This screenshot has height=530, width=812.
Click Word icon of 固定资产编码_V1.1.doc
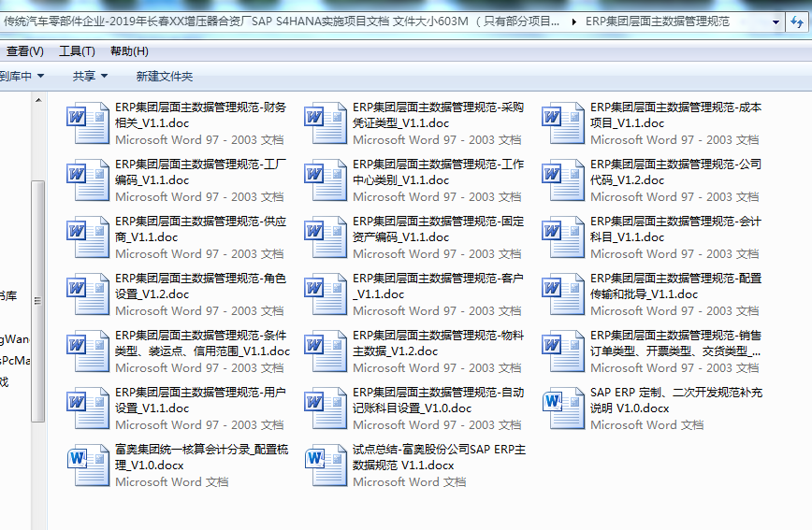point(326,236)
